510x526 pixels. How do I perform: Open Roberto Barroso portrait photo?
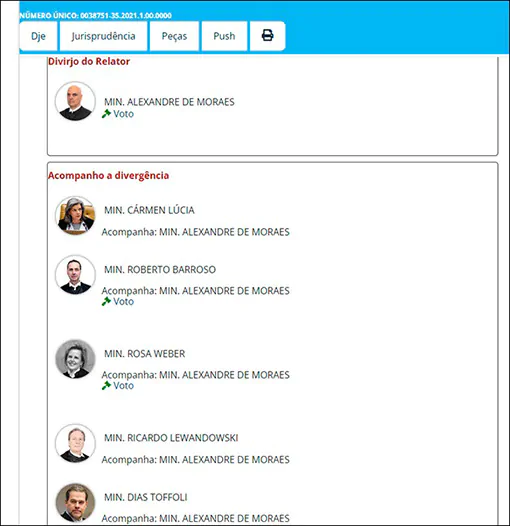(x=75, y=275)
